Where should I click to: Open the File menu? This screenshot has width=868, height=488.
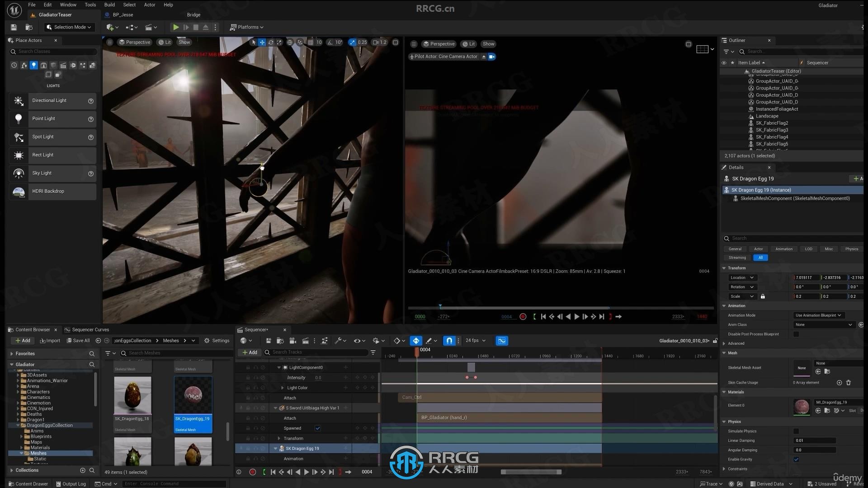[32, 5]
